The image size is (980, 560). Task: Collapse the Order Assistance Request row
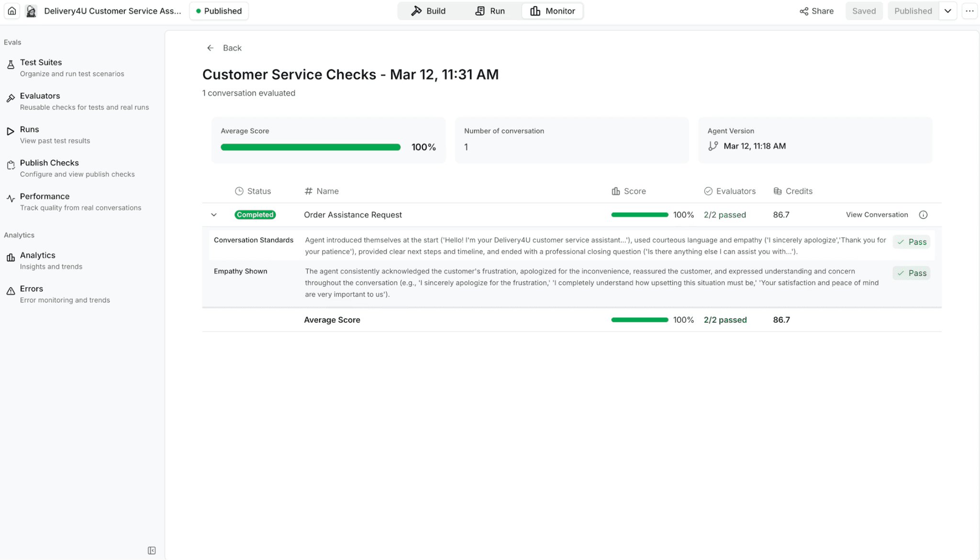coord(214,215)
